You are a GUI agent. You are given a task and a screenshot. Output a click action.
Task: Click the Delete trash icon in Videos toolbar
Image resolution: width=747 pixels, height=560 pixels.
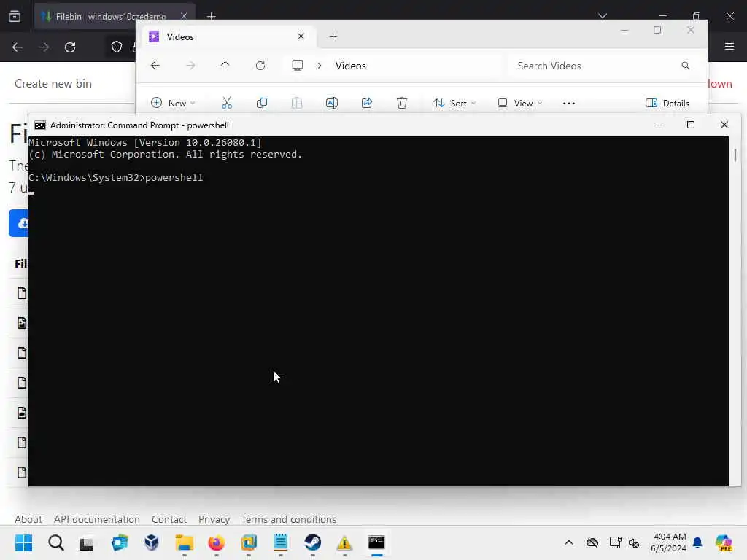402,103
